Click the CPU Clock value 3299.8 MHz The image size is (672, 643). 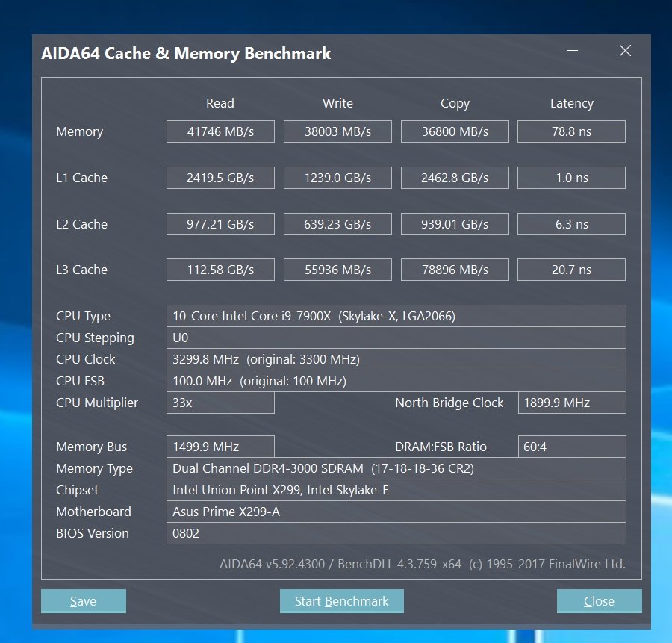click(x=396, y=359)
